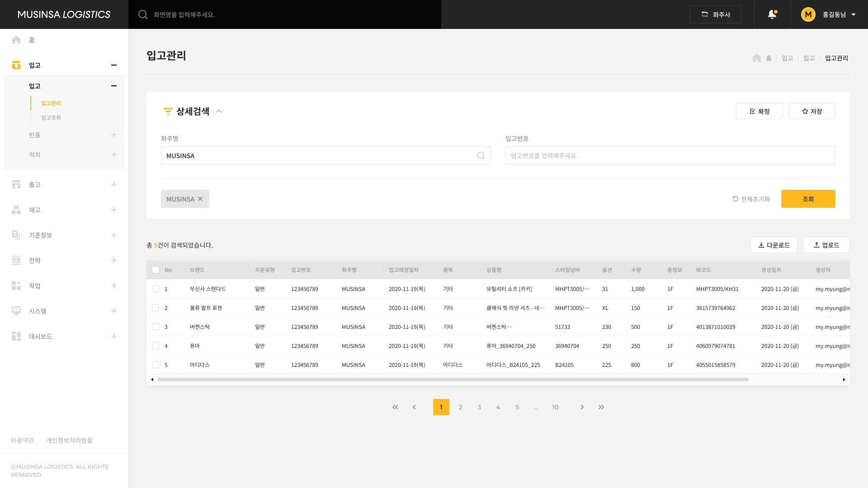This screenshot has width=868, height=488.
Task: Click the horizontal table scrollbar
Action: point(452,380)
